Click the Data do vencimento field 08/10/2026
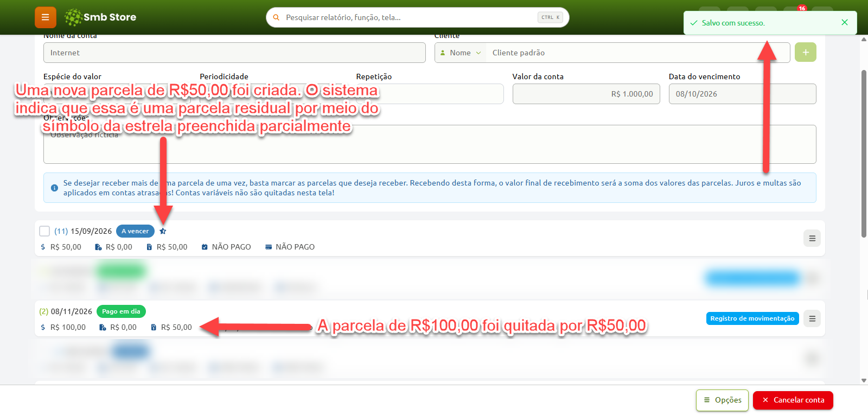868x415 pixels. pos(742,94)
